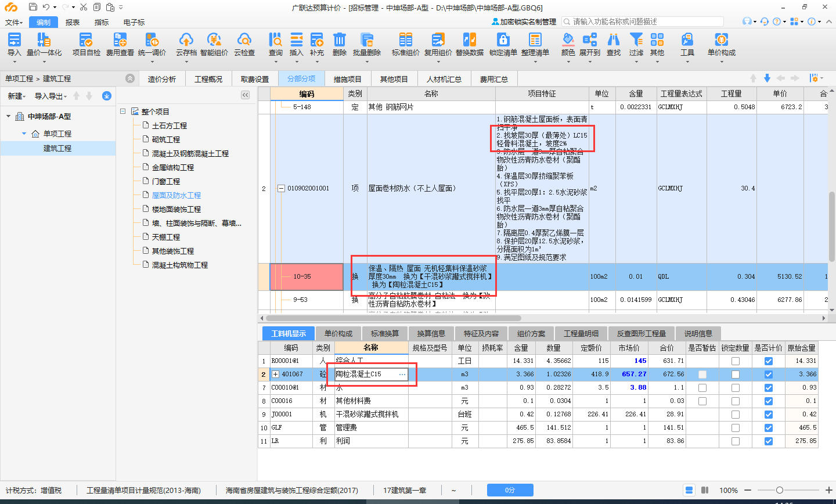
Task: Click the 插入 insert icon
Action: 296,39
